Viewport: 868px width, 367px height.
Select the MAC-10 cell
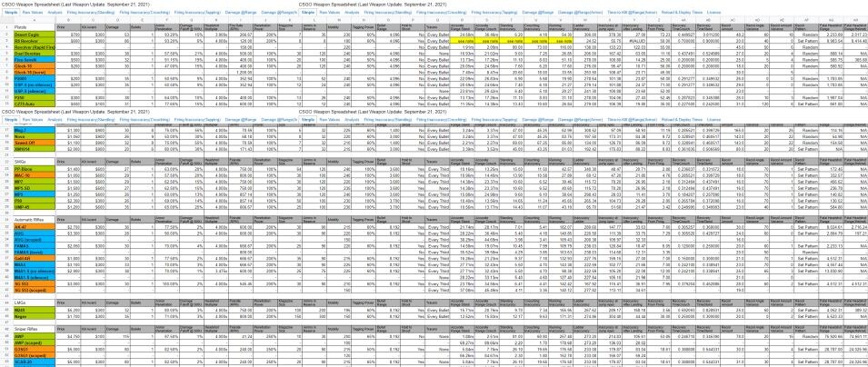(x=34, y=174)
